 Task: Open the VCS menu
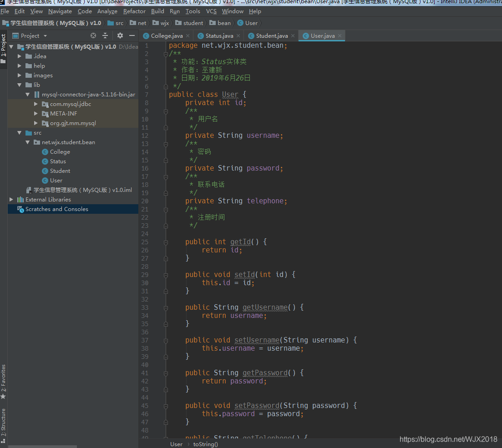(211, 11)
